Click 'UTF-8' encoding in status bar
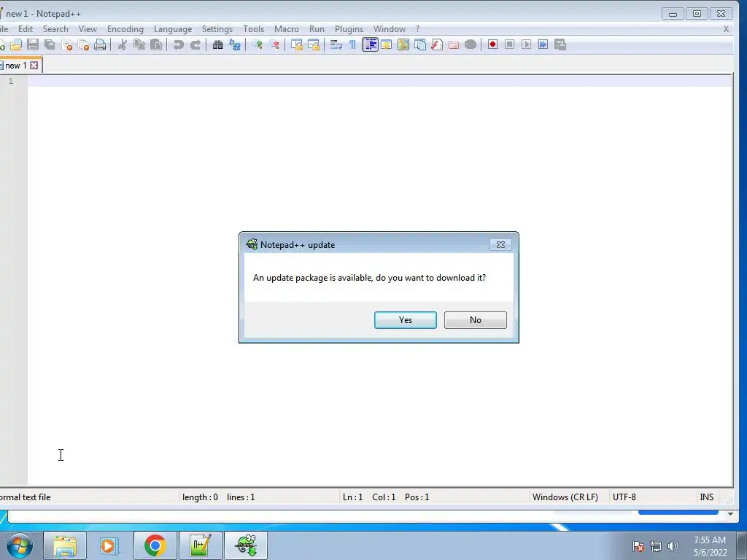747x560 pixels. tap(624, 497)
